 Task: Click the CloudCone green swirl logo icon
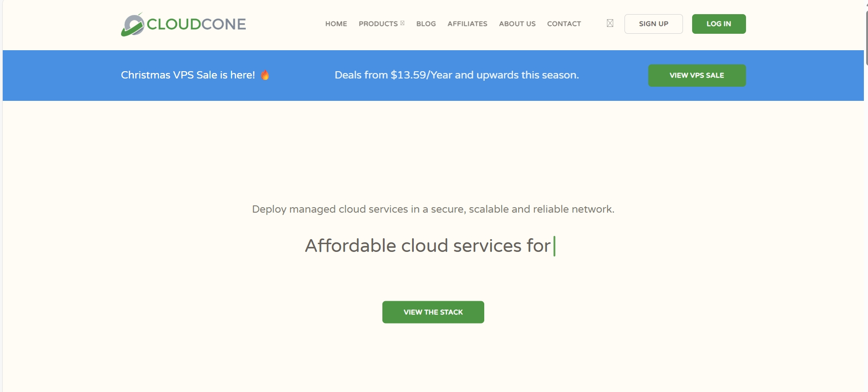click(132, 25)
